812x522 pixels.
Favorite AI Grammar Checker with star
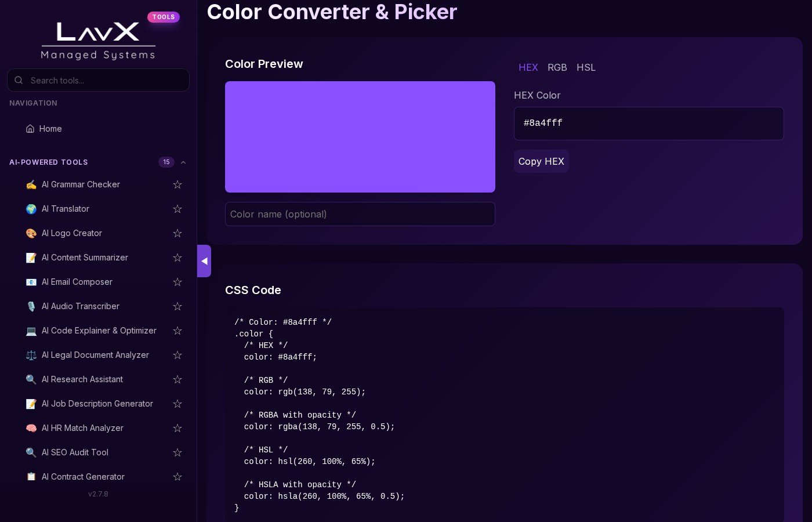coord(177,184)
